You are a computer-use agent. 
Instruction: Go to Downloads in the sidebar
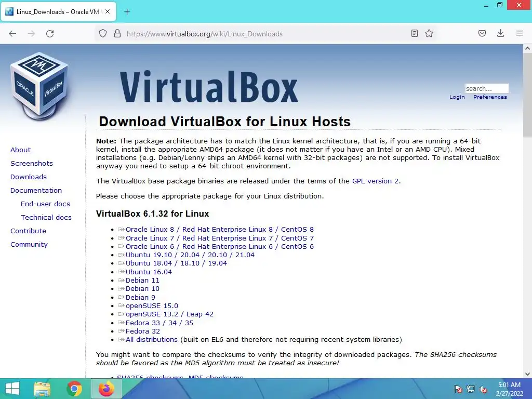click(29, 177)
